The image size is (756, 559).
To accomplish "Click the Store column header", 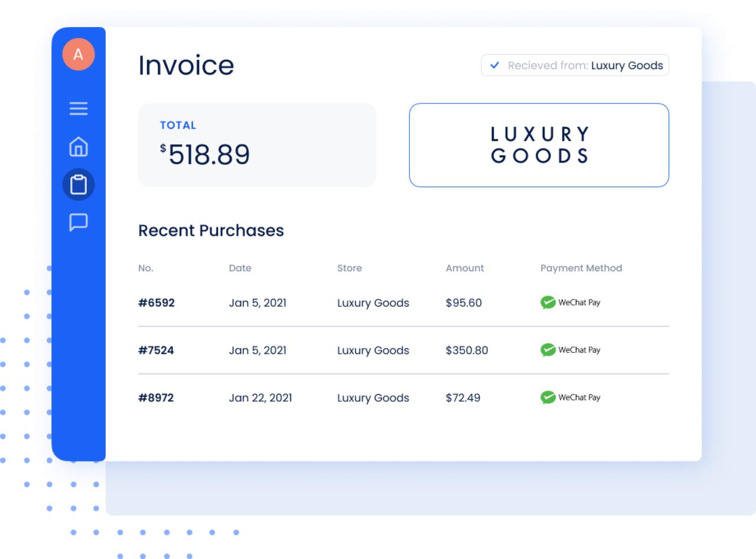I will [350, 268].
